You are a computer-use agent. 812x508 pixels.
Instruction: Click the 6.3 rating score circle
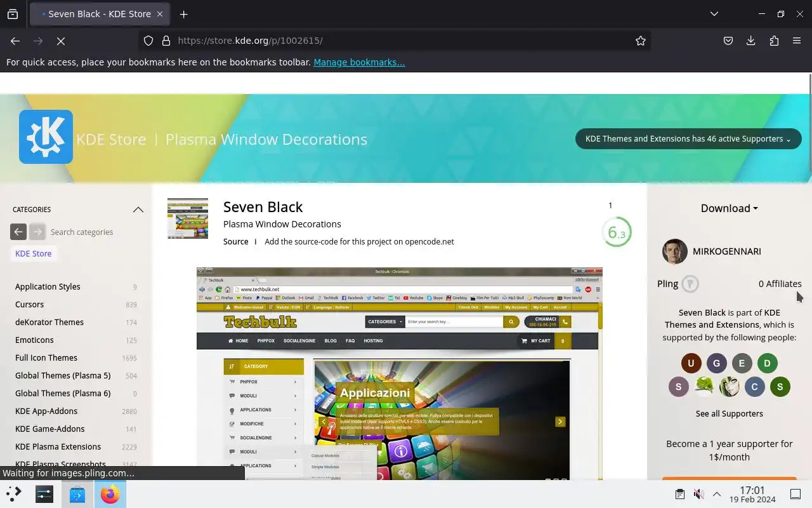pyautogui.click(x=617, y=232)
